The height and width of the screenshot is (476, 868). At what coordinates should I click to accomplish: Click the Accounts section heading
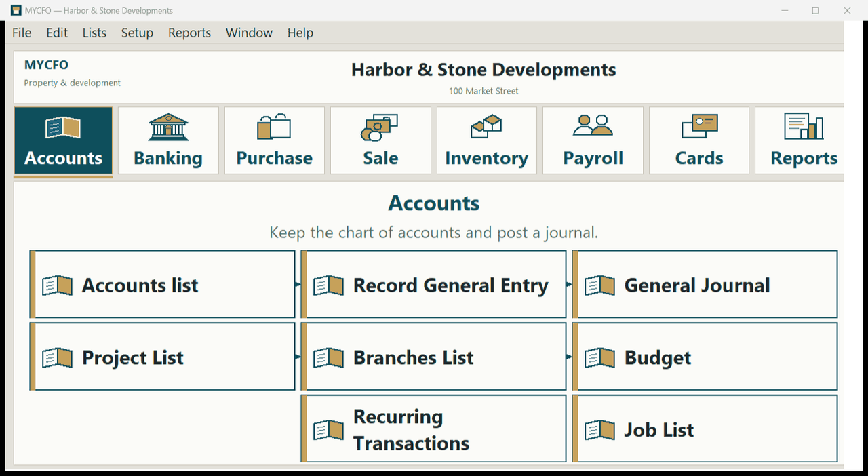pos(434,203)
